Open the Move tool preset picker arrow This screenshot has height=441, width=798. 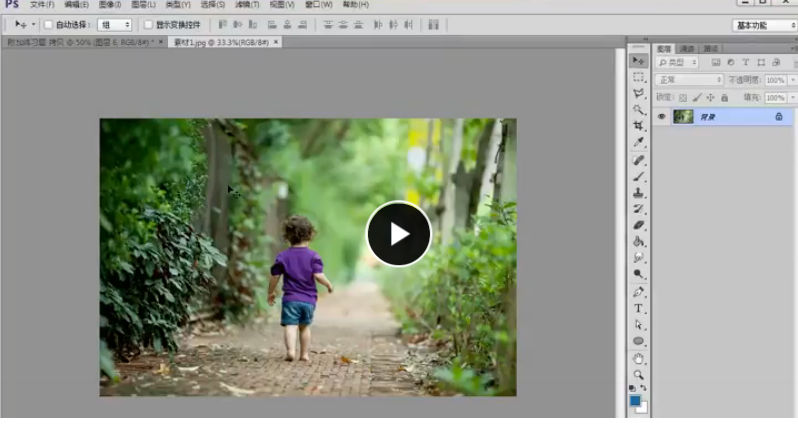(34, 24)
